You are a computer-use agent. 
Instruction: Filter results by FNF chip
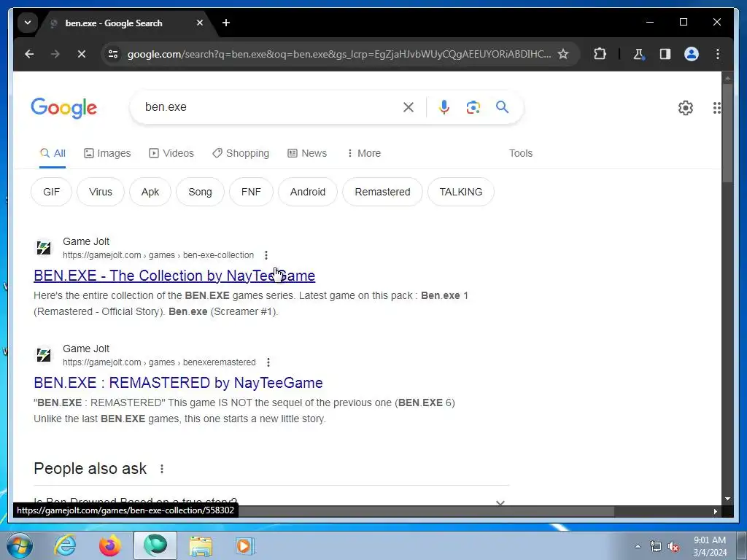point(251,192)
